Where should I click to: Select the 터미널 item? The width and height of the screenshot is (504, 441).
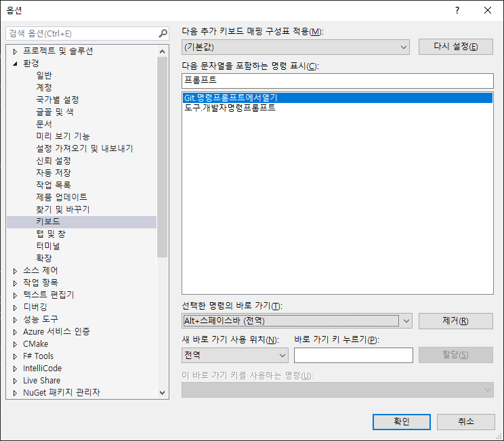48,246
